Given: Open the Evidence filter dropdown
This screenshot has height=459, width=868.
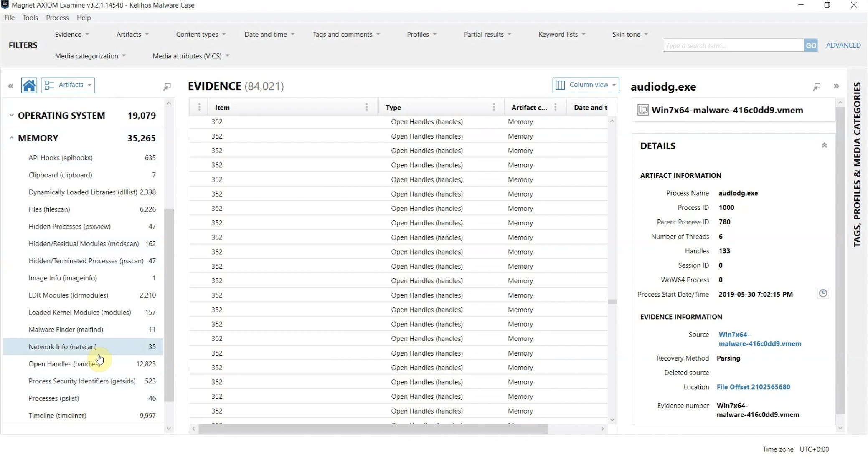Looking at the screenshot, I should click(72, 34).
